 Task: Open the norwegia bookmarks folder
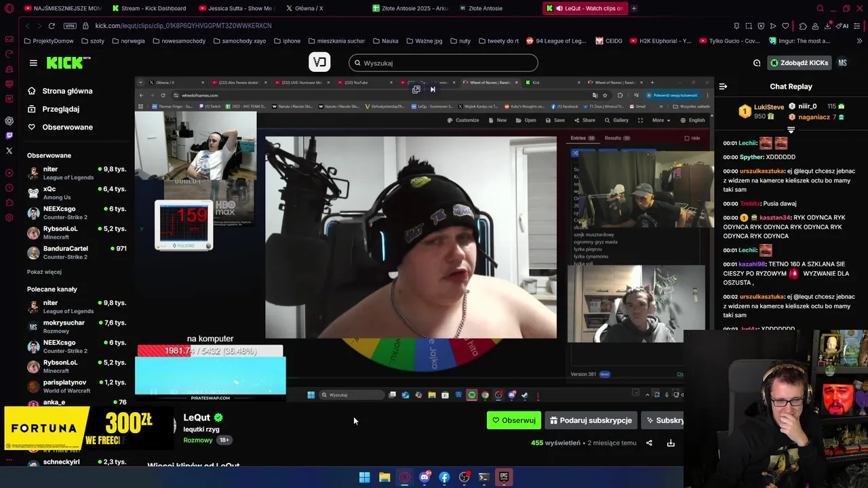(128, 41)
